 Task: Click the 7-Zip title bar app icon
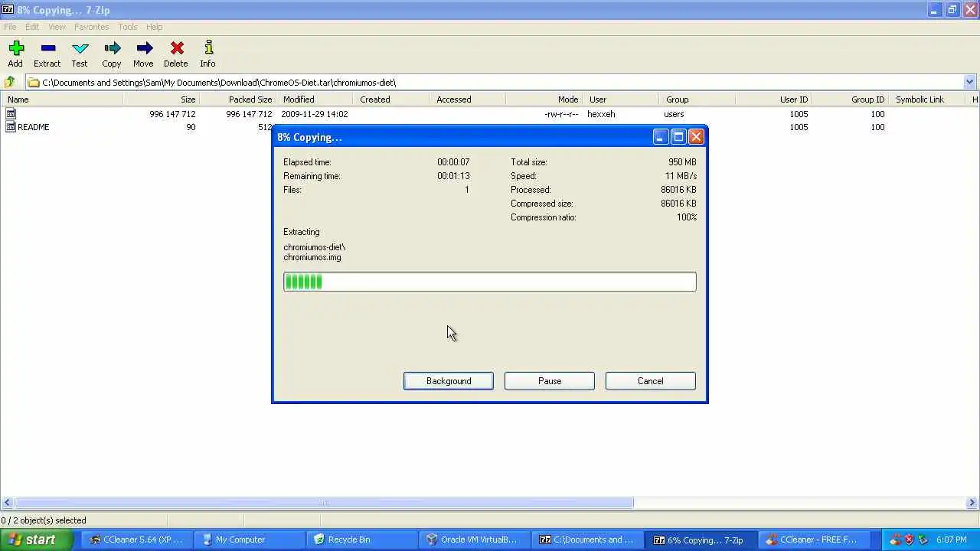(8, 9)
